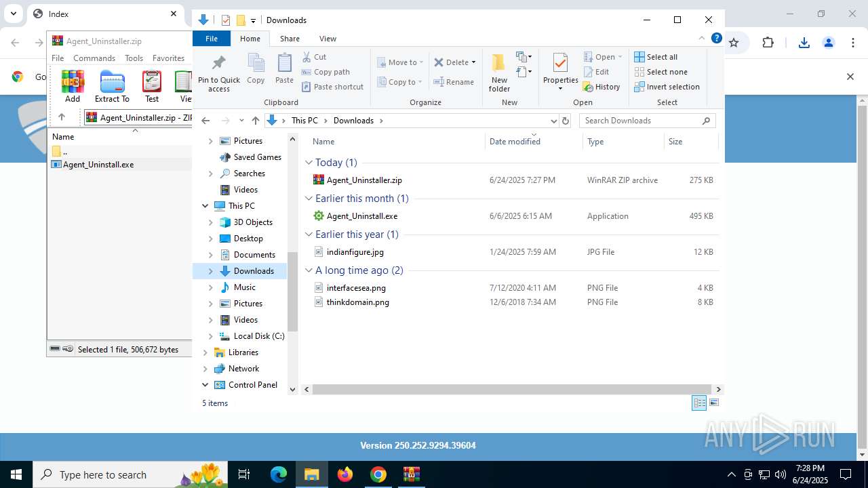This screenshot has height=488, width=868.
Task: Open Properties in ribbon
Action: (x=560, y=73)
